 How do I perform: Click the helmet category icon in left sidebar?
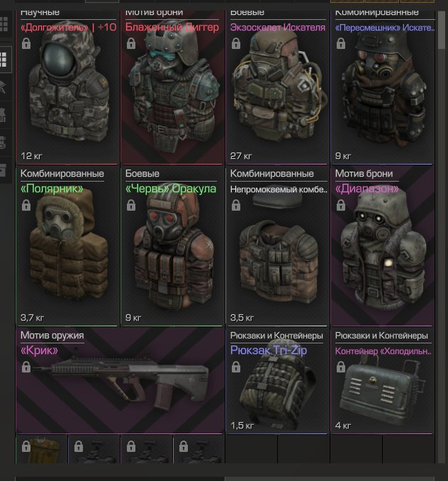coord(3,87)
